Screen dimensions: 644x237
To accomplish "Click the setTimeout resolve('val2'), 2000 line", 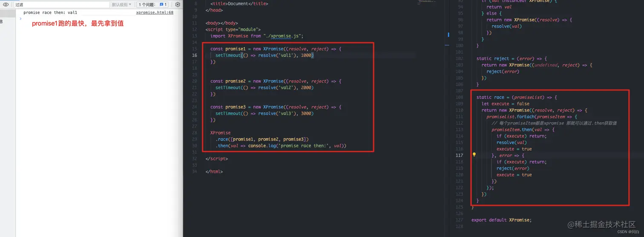I will pyautogui.click(x=264, y=87).
